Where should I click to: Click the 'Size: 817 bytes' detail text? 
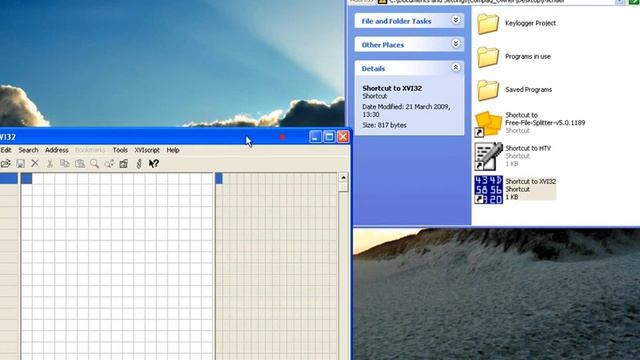coord(384,125)
